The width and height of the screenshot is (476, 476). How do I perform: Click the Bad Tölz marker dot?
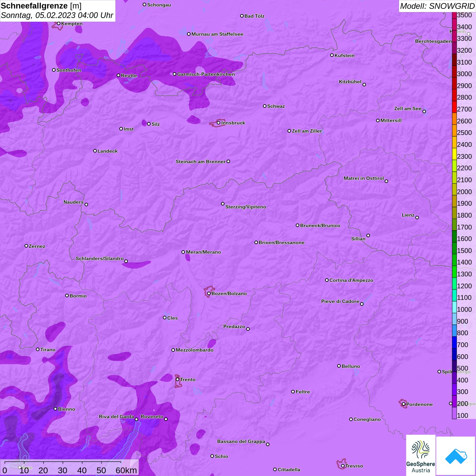pyautogui.click(x=242, y=16)
